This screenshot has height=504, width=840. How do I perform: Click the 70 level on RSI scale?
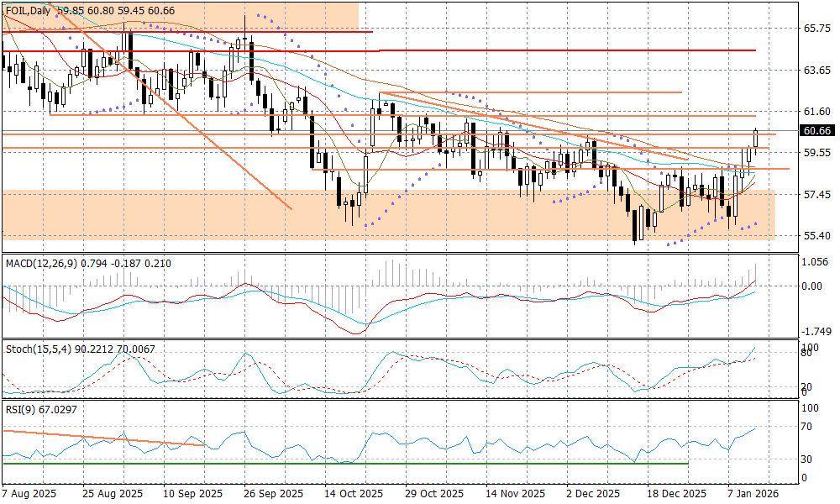(806, 428)
